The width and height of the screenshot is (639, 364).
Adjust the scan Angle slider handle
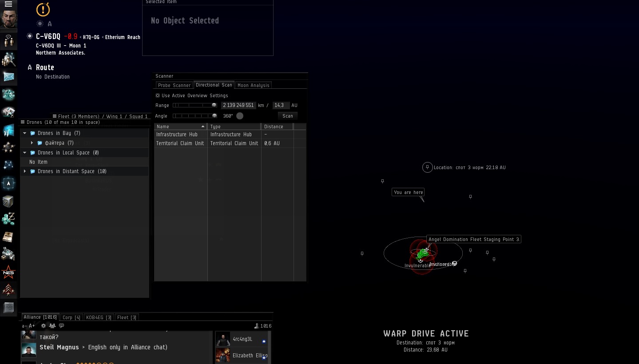click(x=214, y=116)
